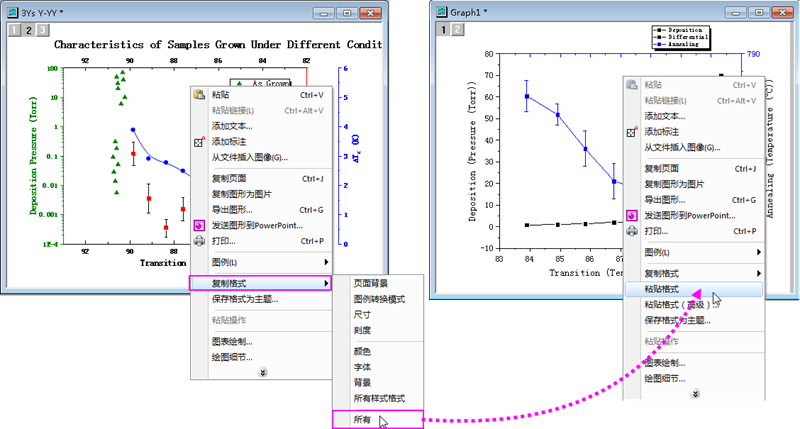Minimize the 3Ys Y-YY window

tap(323, 13)
